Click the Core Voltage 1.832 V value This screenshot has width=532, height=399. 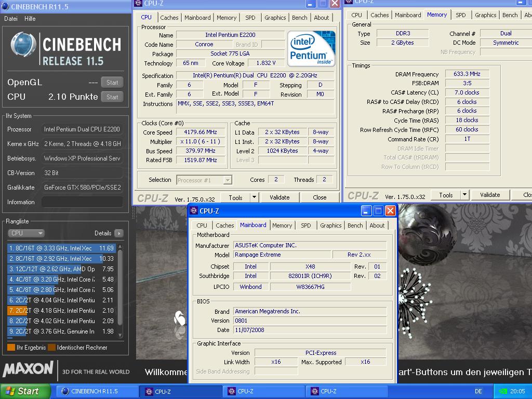tap(265, 63)
